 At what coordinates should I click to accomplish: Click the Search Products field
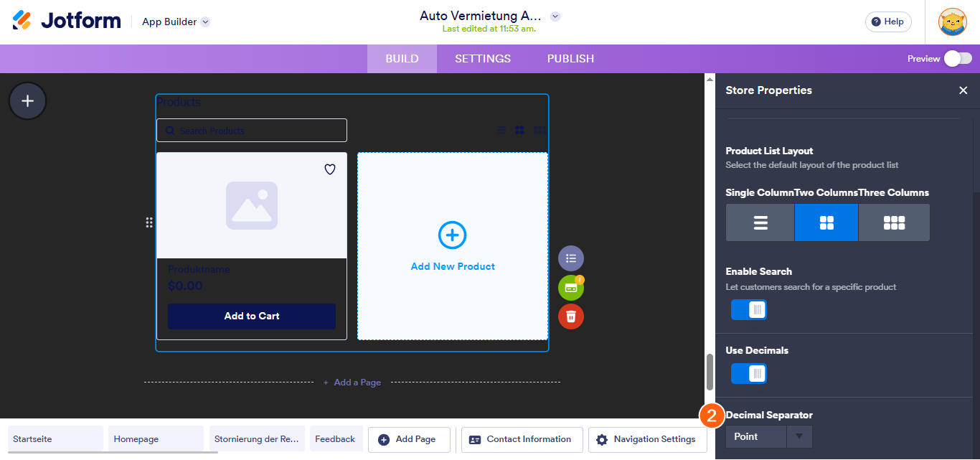(x=252, y=131)
